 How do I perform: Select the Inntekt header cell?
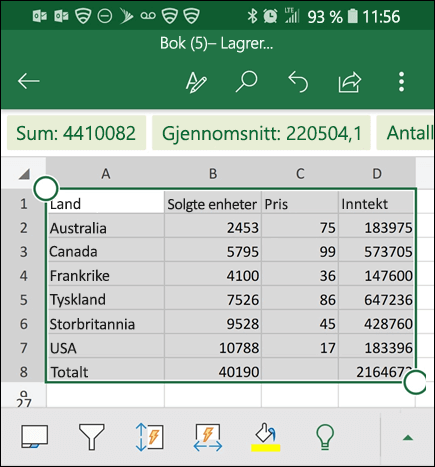pos(377,203)
